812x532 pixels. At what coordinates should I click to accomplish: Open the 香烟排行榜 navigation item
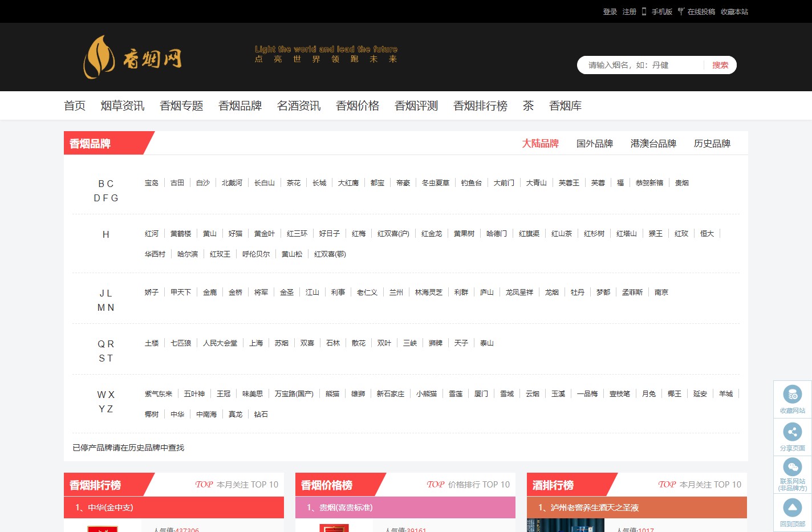pos(480,105)
